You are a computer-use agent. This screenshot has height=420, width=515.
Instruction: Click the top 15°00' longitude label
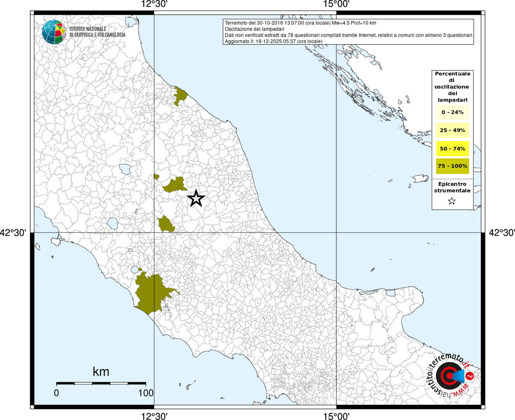(x=336, y=5)
